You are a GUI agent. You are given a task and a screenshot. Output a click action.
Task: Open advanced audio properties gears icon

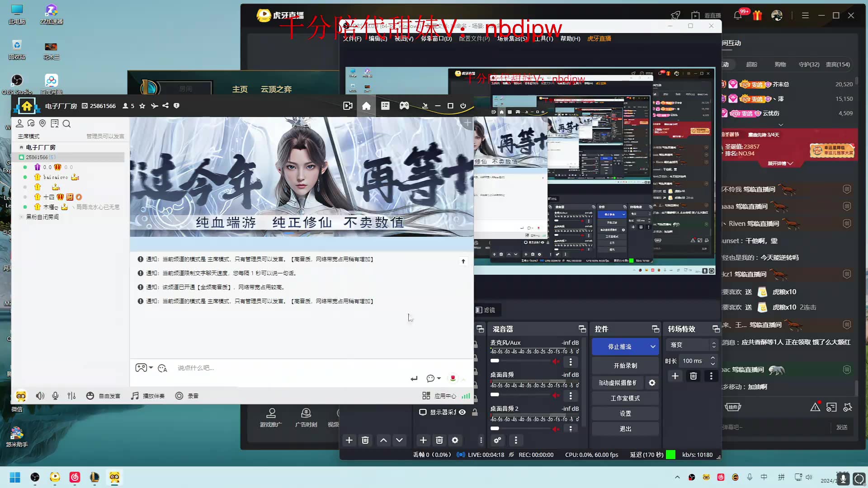(x=497, y=440)
